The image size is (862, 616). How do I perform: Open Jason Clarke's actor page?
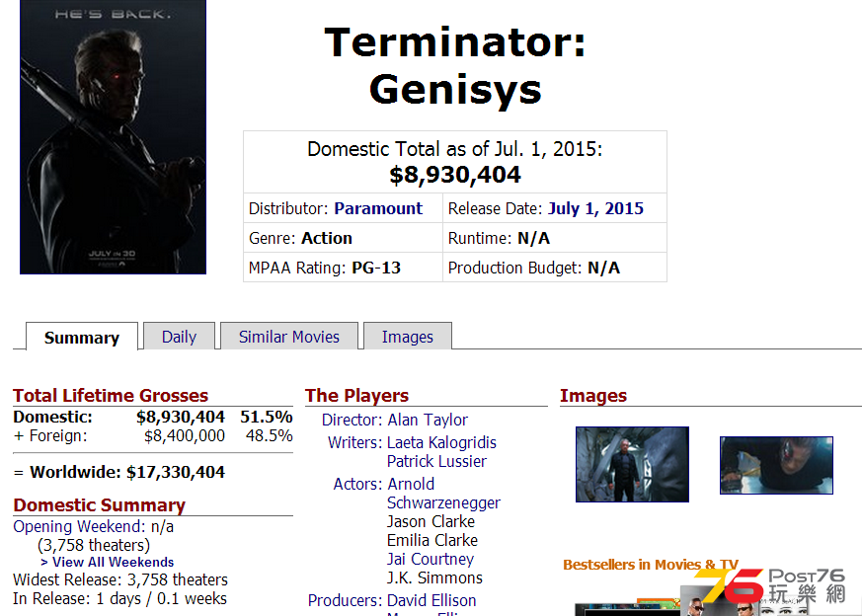pyautogui.click(x=431, y=521)
